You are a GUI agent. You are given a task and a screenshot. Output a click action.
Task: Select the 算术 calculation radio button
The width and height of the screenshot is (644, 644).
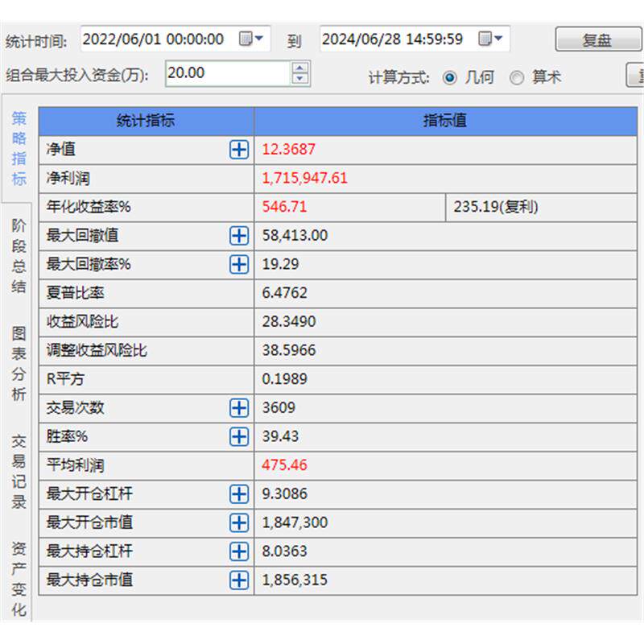(x=517, y=77)
